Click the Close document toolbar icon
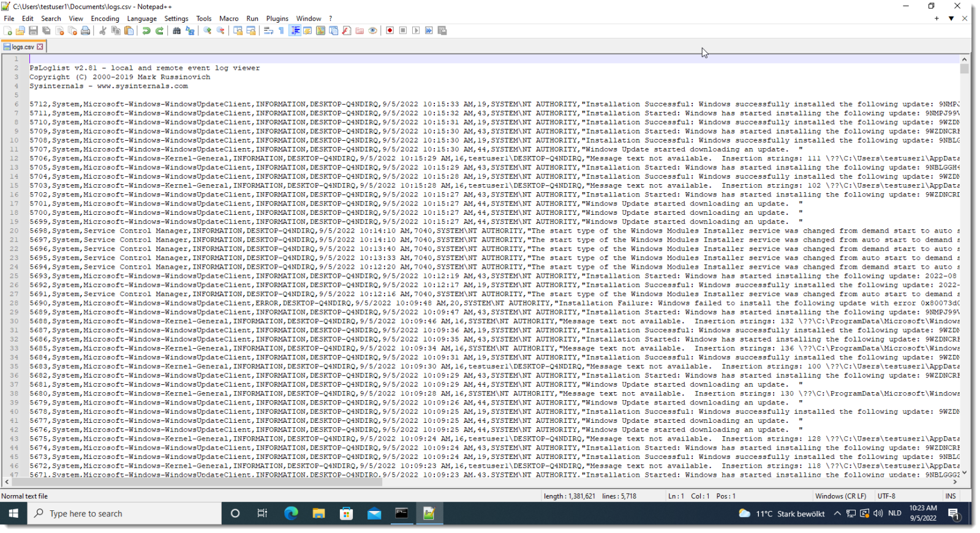The height and width of the screenshot is (533, 980). [x=59, y=31]
